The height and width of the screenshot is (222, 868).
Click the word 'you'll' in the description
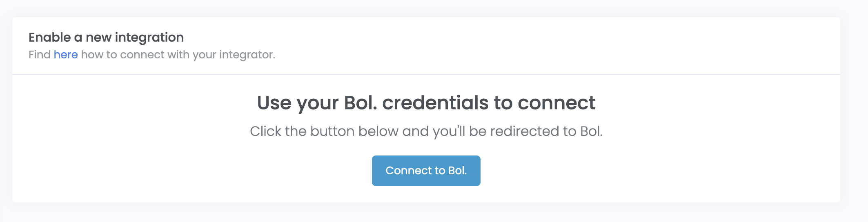pos(449,131)
